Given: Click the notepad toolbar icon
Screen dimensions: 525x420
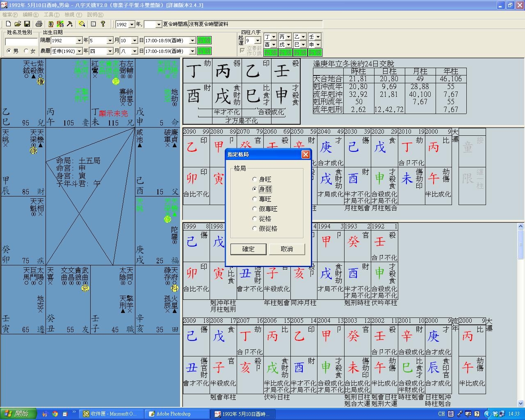Looking at the screenshot, I should [x=94, y=24].
